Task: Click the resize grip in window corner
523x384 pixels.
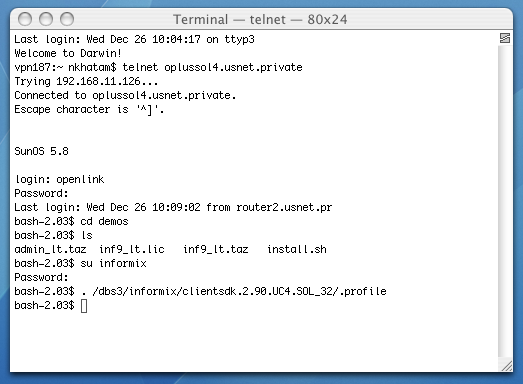Action: pyautogui.click(x=506, y=366)
